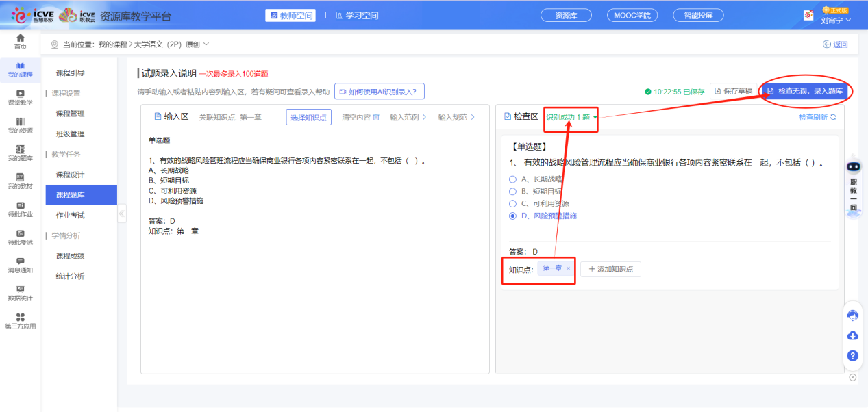Click 检查无误，录入题库 to import questions
Viewport: 868px width, 412px height.
(805, 90)
